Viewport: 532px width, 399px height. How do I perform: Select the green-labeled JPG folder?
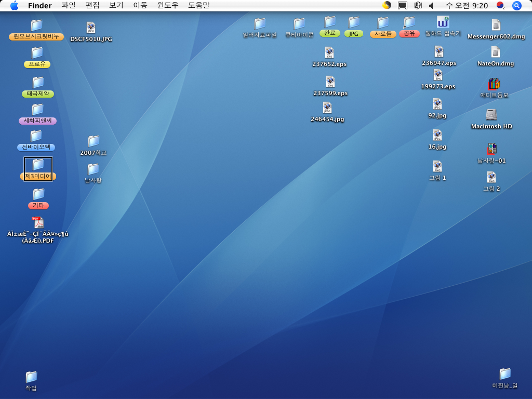coord(354,23)
